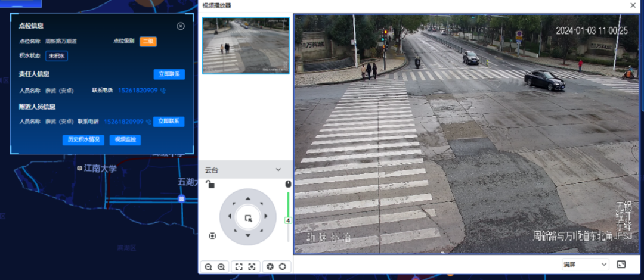Click the PTZ zoom in magnifier icon
Screen dimensions: 644x280
221,267
